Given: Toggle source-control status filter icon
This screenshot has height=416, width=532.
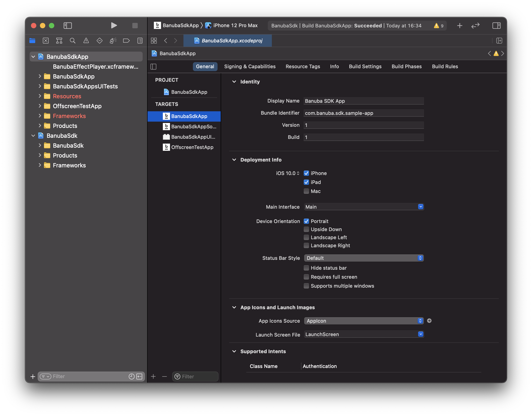Looking at the screenshot, I should (x=139, y=376).
